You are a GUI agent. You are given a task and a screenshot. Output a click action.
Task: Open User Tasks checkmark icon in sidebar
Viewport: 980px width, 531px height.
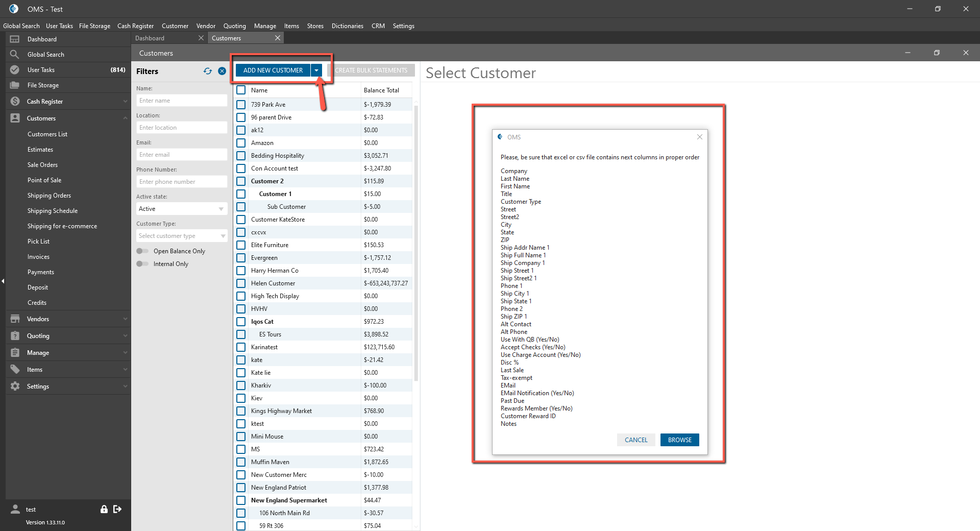pyautogui.click(x=14, y=70)
